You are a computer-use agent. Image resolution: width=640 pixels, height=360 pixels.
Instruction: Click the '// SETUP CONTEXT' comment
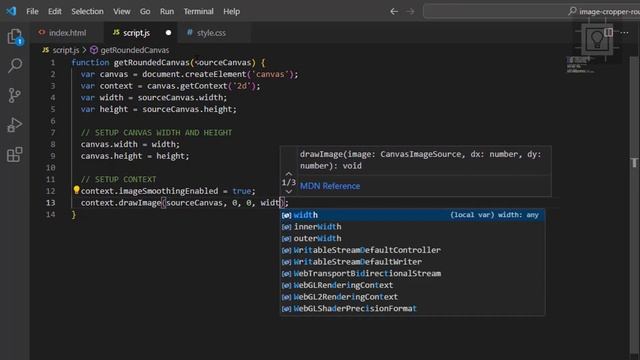pyautogui.click(x=118, y=179)
